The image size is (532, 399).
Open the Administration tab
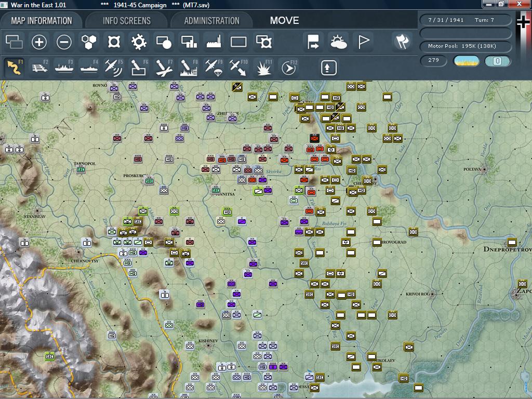211,21
